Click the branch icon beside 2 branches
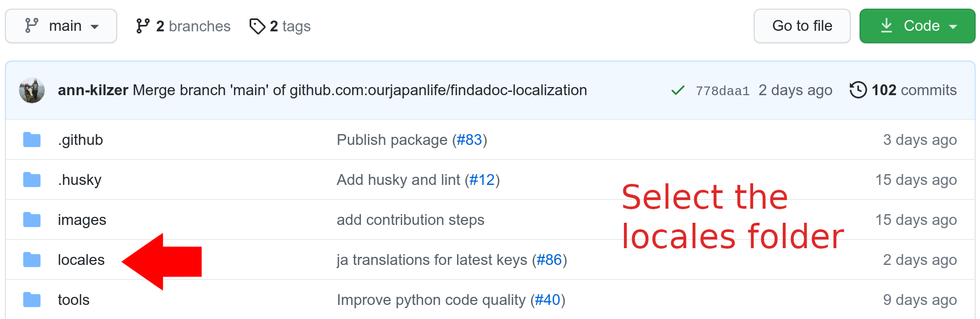Screen dimensions: 980x319 pos(143,26)
